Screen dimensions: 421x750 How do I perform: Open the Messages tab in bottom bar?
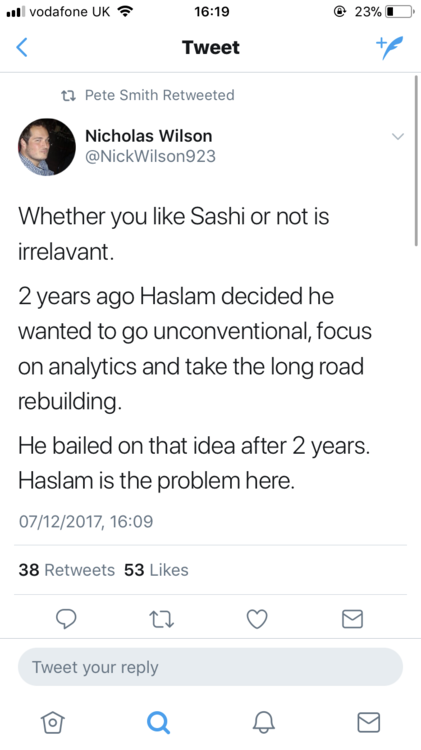(369, 722)
